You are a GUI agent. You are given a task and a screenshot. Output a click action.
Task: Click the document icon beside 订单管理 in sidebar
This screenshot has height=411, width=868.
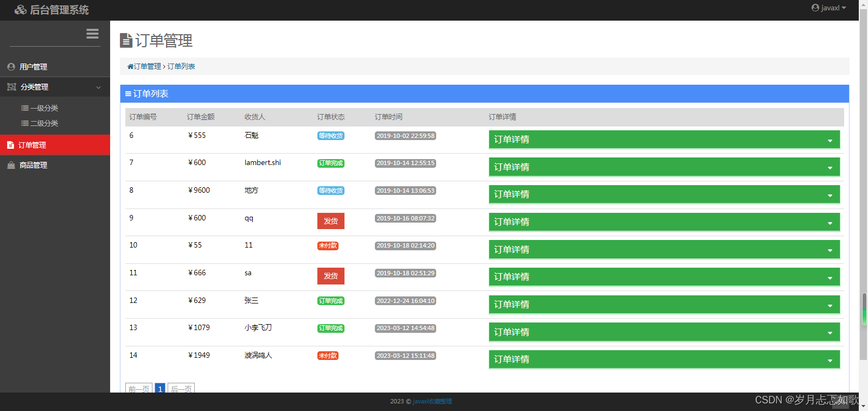pyautogui.click(x=10, y=145)
